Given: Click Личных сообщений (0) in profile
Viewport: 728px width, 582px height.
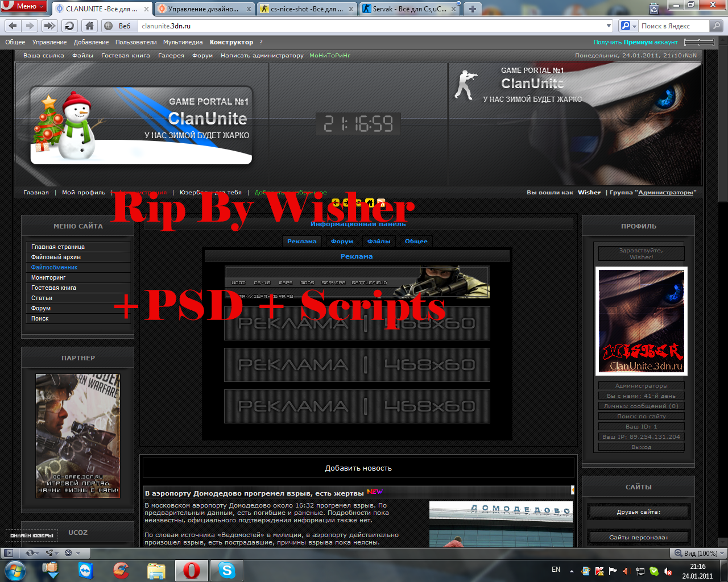Looking at the screenshot, I should [641, 406].
